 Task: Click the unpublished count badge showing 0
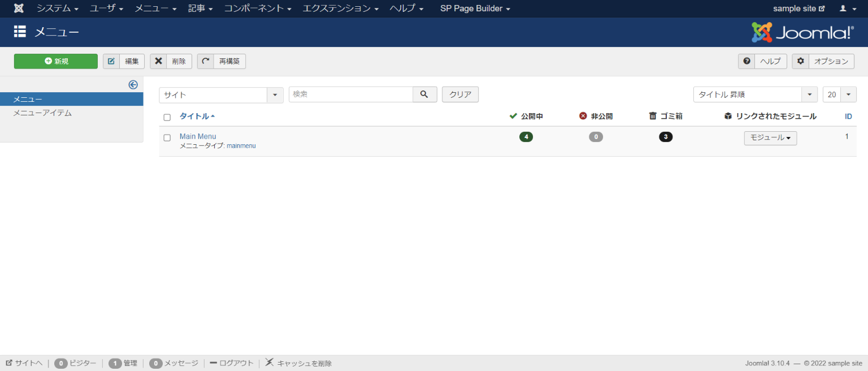[x=596, y=137]
